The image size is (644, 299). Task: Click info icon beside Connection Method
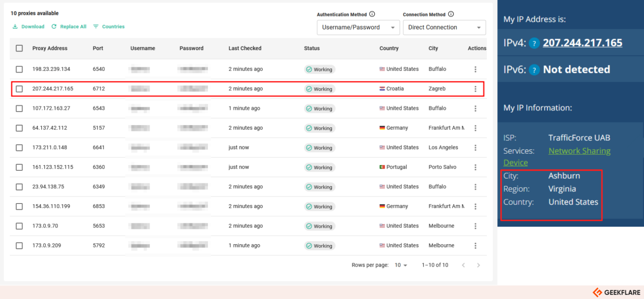pos(451,14)
